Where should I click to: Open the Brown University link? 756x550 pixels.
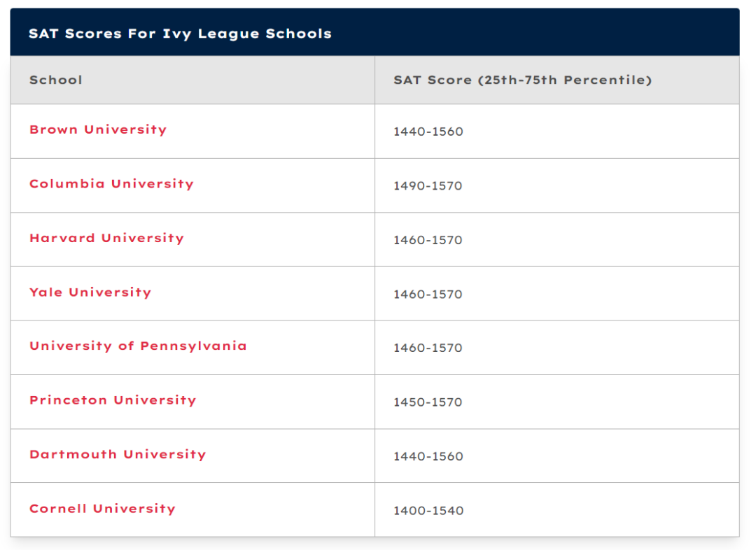point(98,130)
